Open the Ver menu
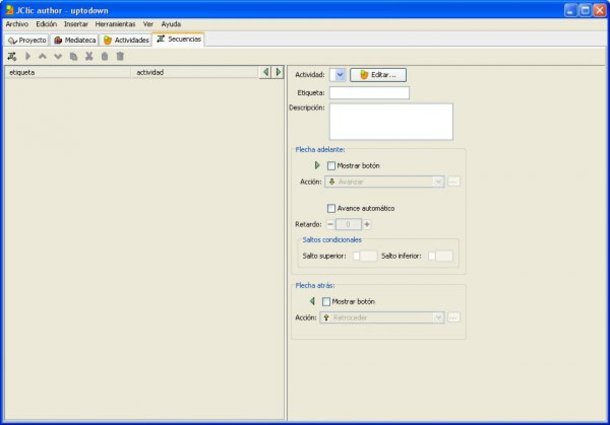The height and width of the screenshot is (425, 610). [148, 24]
